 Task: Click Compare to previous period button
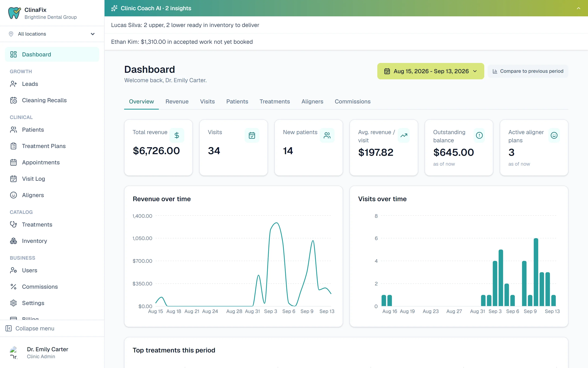pos(528,71)
